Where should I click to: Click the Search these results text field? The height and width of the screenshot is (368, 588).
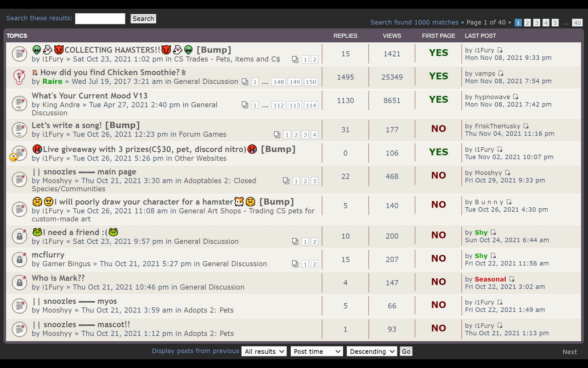pyautogui.click(x=100, y=18)
